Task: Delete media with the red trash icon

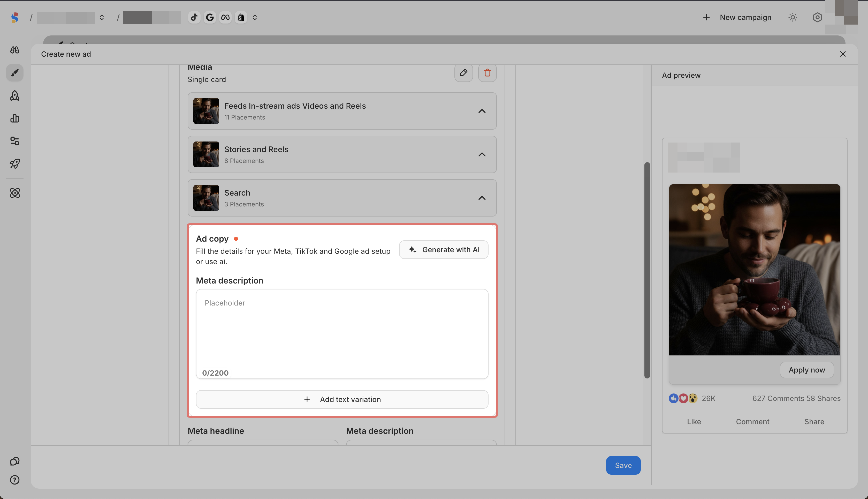Action: pyautogui.click(x=487, y=73)
